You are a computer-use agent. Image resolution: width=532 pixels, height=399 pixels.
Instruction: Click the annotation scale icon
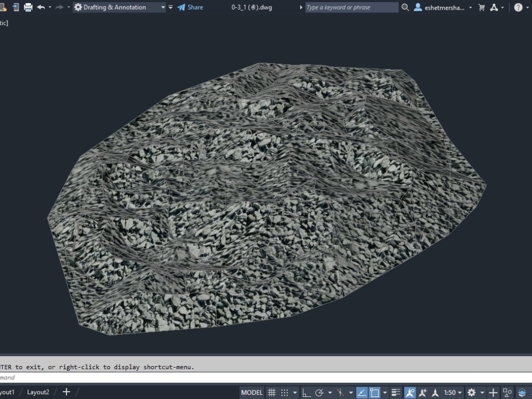coord(435,393)
